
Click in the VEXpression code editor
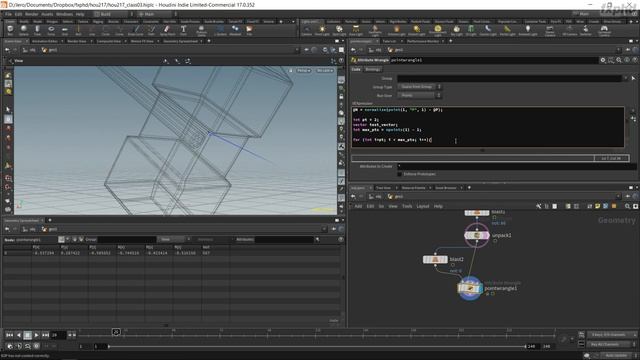coord(488,127)
